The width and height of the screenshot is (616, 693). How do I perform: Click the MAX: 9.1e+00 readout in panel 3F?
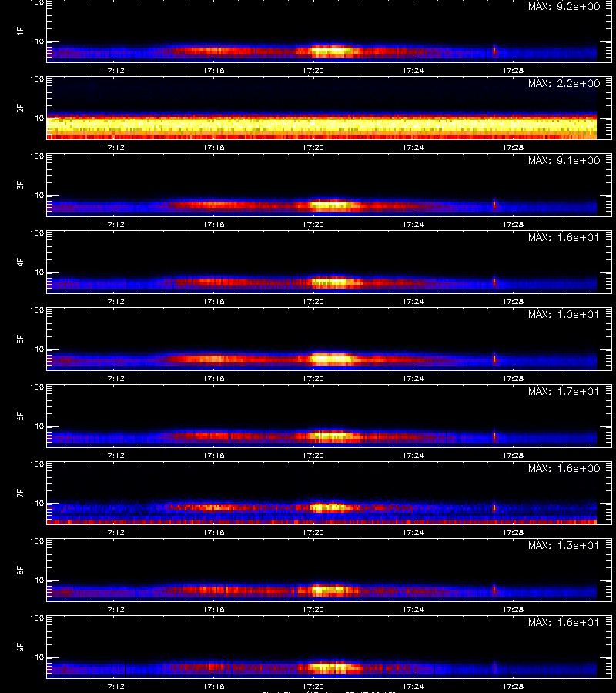point(564,160)
